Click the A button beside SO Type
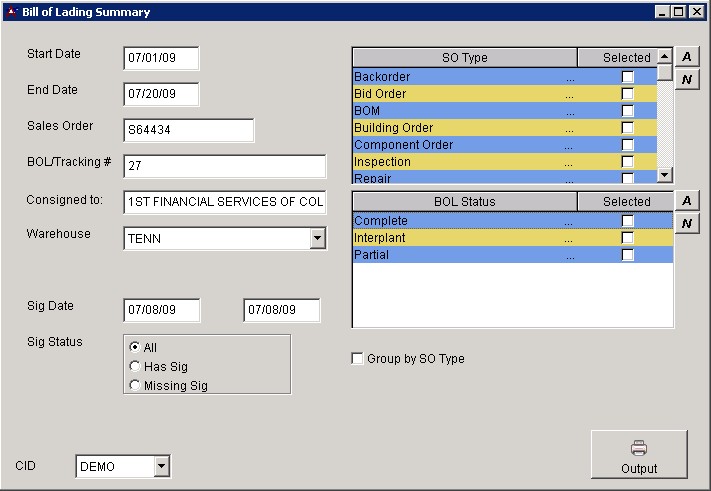The image size is (711, 491). tap(686, 57)
